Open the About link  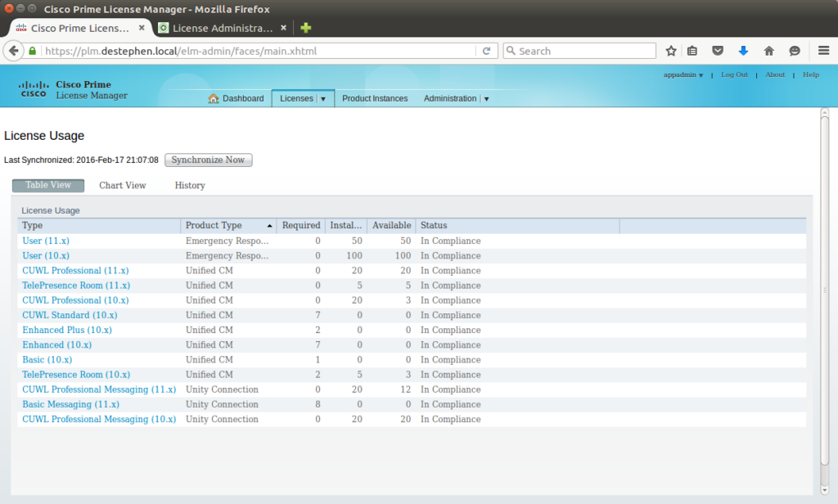[775, 74]
